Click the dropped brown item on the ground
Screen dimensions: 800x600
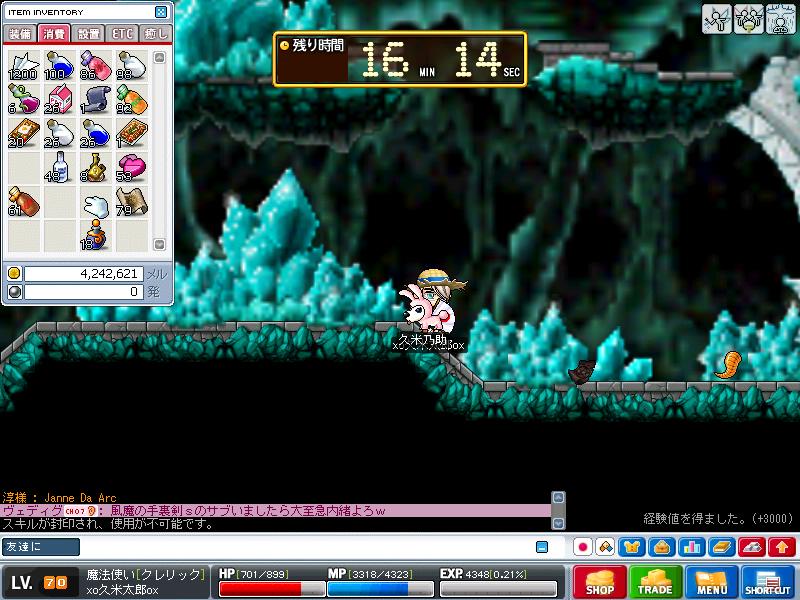point(582,371)
